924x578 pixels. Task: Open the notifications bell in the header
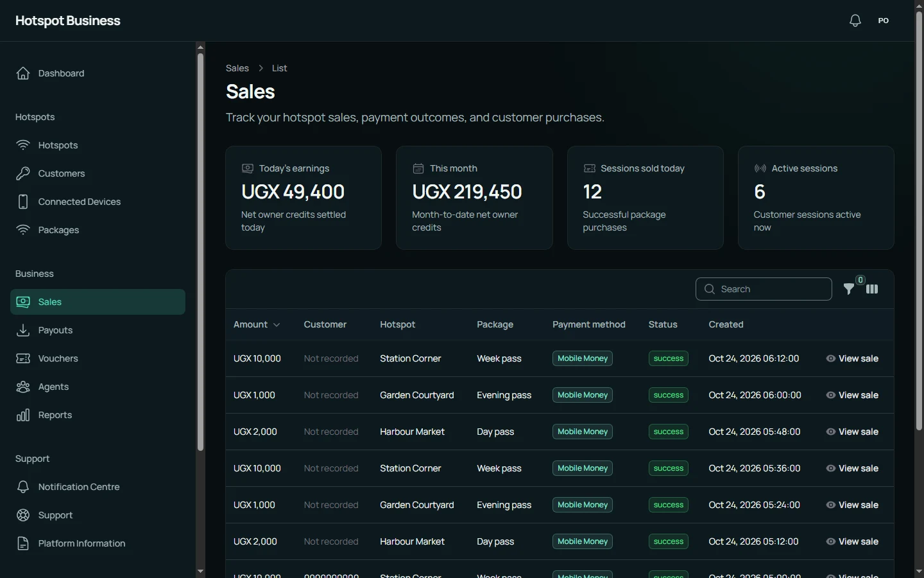click(855, 21)
